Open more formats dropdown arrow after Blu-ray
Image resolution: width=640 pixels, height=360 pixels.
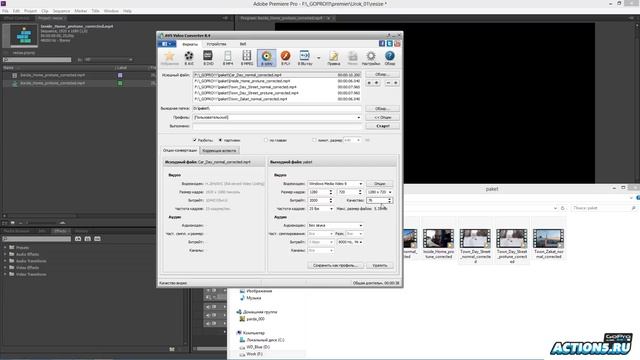pos(319,58)
